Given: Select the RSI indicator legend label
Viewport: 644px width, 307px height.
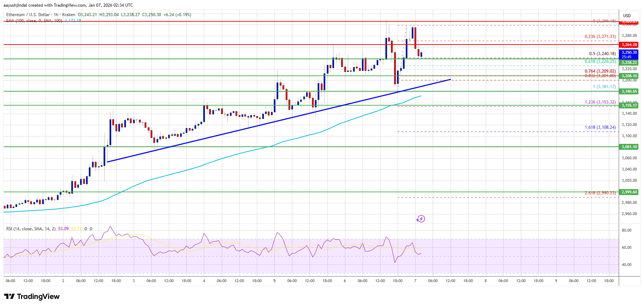Looking at the screenshot, I should tap(31, 229).
